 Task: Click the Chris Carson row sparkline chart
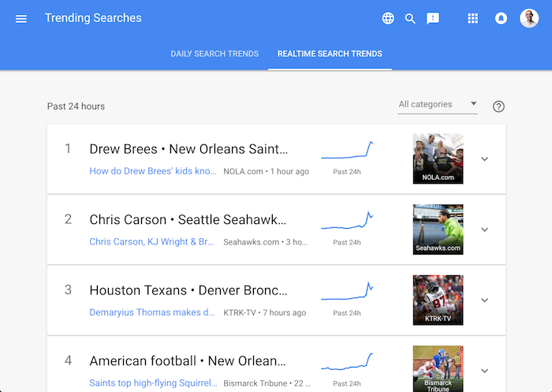[347, 221]
